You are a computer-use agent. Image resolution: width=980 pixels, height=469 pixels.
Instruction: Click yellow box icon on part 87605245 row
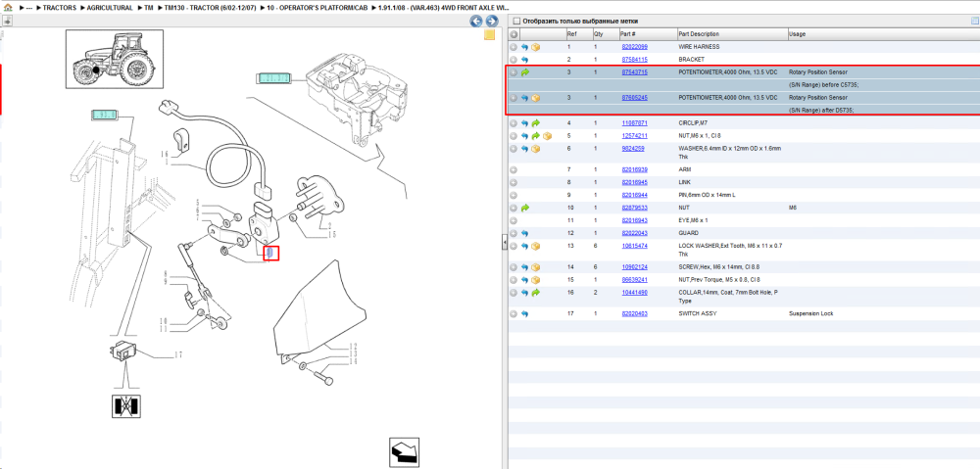coord(536,98)
